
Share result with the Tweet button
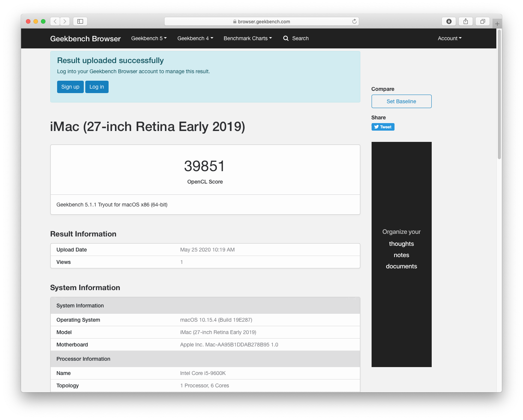tap(383, 127)
